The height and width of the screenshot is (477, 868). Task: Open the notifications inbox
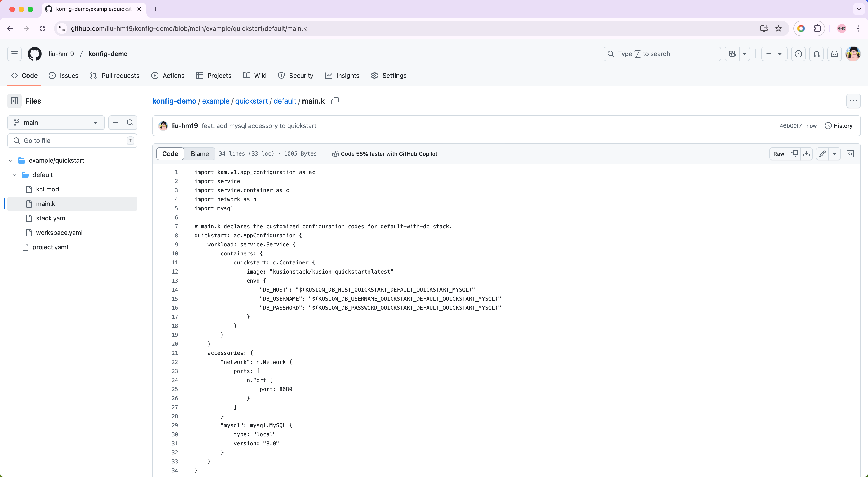tap(834, 54)
